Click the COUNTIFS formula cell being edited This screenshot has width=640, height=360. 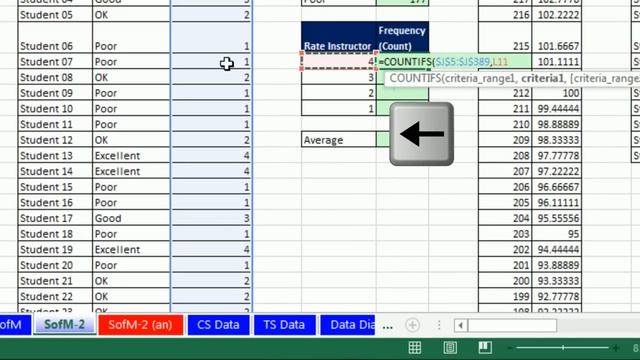453,62
